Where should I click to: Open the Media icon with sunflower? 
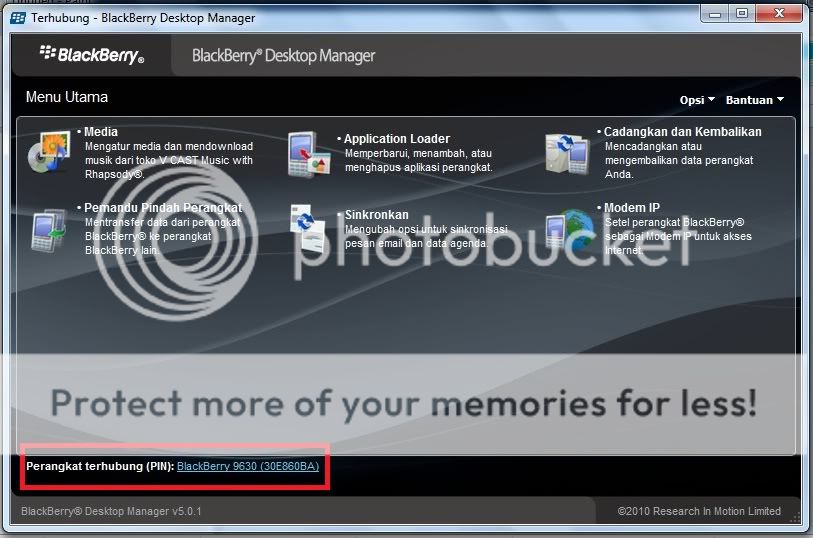[x=49, y=151]
